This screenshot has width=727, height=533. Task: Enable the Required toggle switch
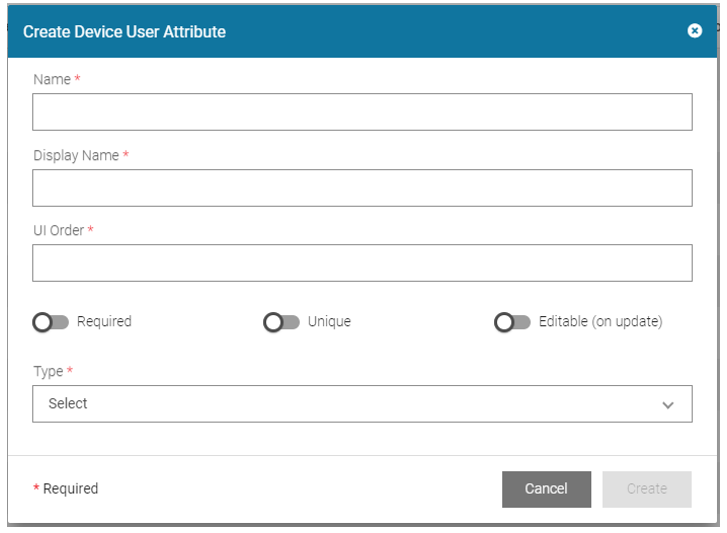(x=51, y=322)
